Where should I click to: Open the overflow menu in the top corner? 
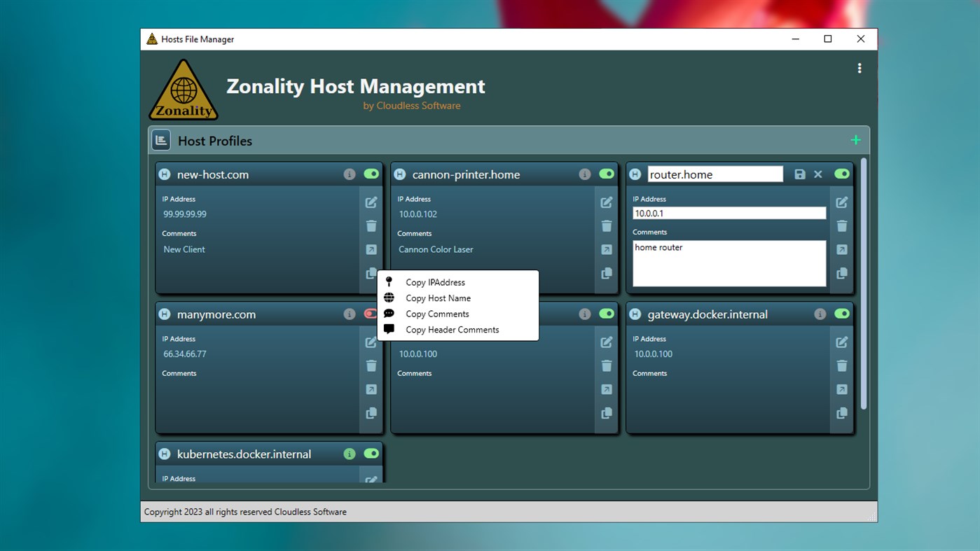click(860, 68)
